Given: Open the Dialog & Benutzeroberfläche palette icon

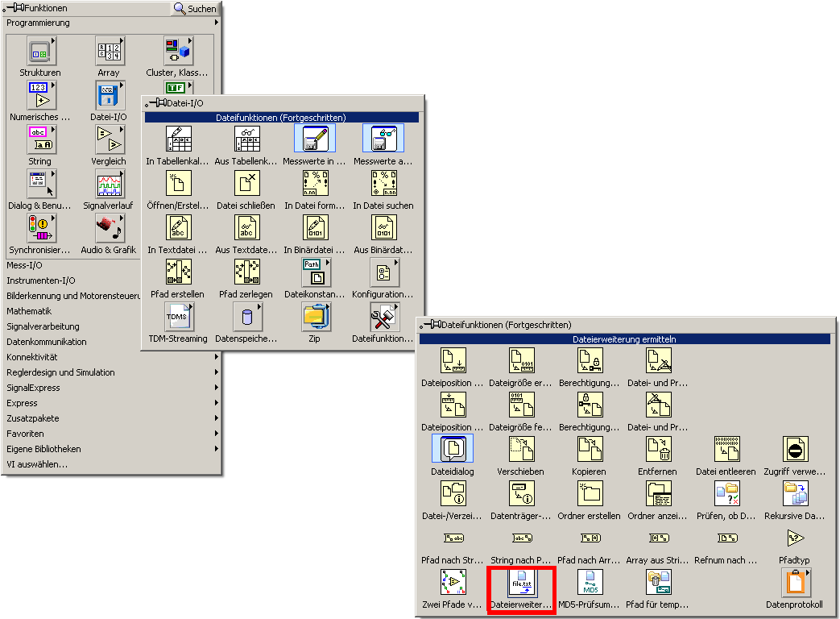Looking at the screenshot, I should click(41, 185).
